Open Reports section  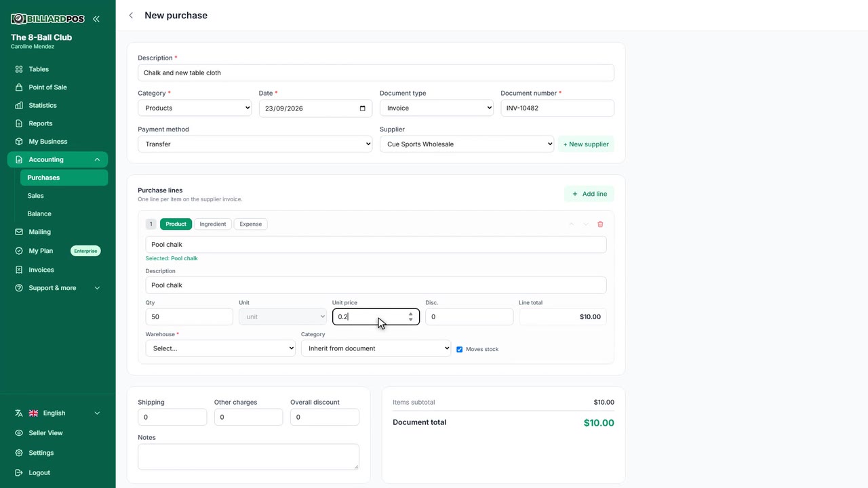click(x=58, y=123)
